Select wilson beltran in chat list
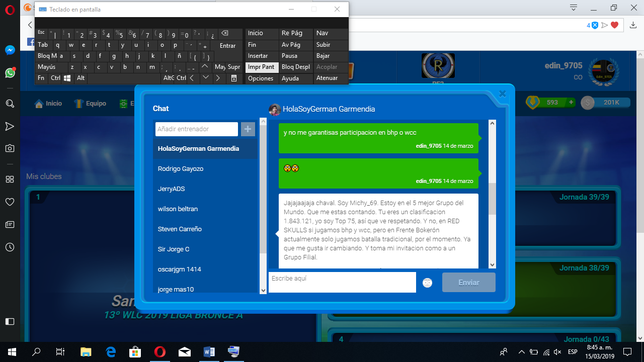Viewport: 644px width, 362px height. [x=205, y=209]
